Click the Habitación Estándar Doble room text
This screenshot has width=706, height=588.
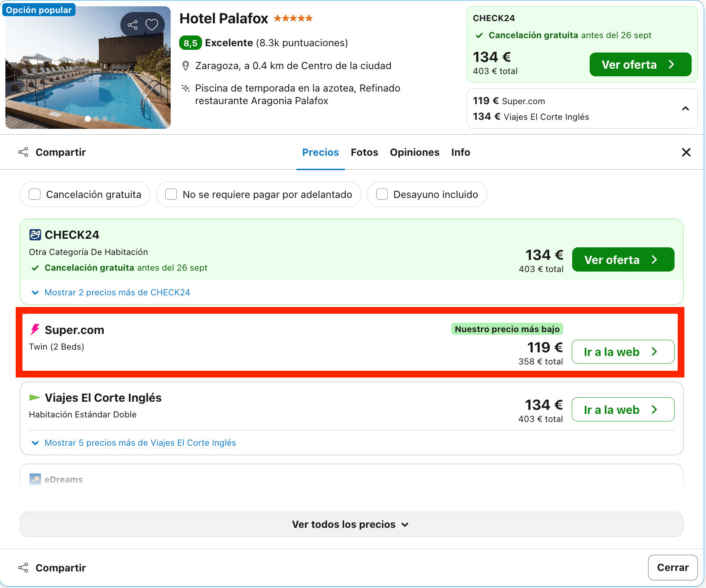click(83, 415)
